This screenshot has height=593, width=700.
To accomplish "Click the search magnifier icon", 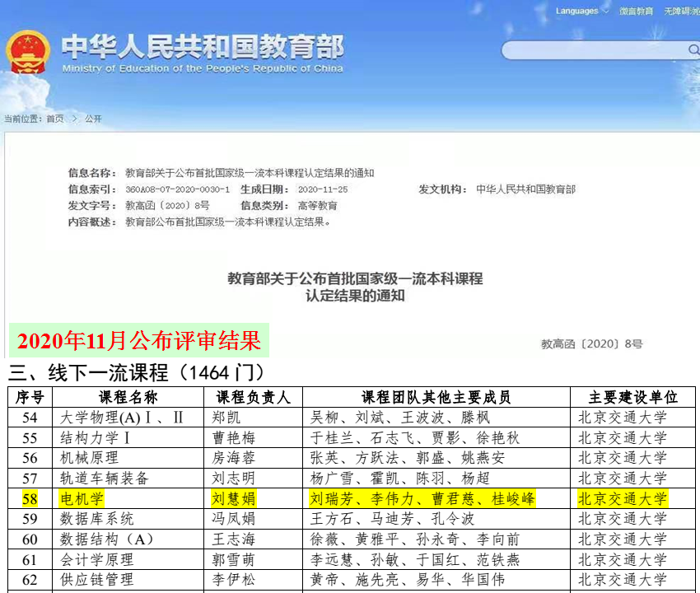I will [693, 50].
